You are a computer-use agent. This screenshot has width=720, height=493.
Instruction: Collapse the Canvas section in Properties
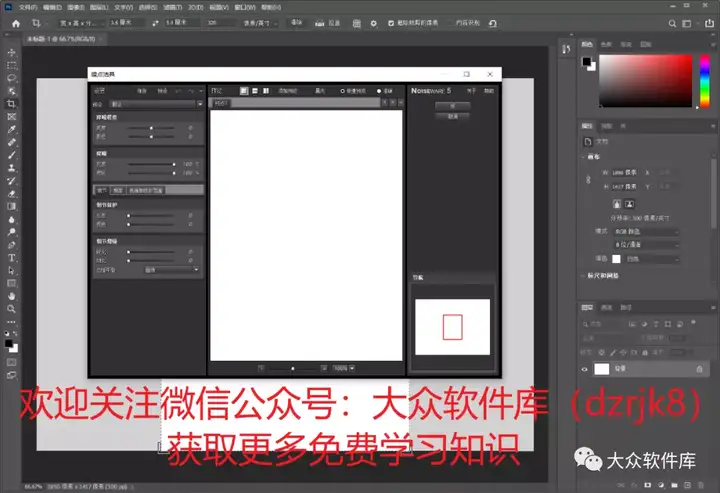pos(583,157)
